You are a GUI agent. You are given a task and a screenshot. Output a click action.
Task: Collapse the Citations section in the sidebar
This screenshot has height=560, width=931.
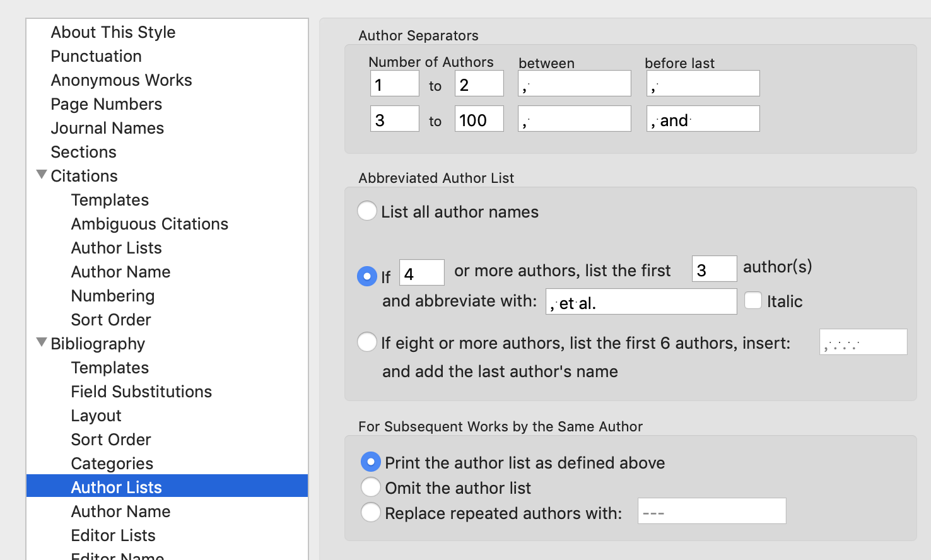click(x=41, y=175)
